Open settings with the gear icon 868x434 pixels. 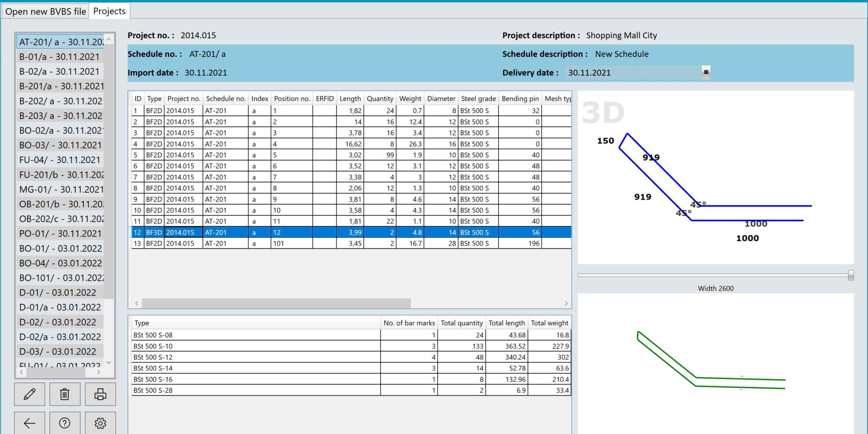100,423
